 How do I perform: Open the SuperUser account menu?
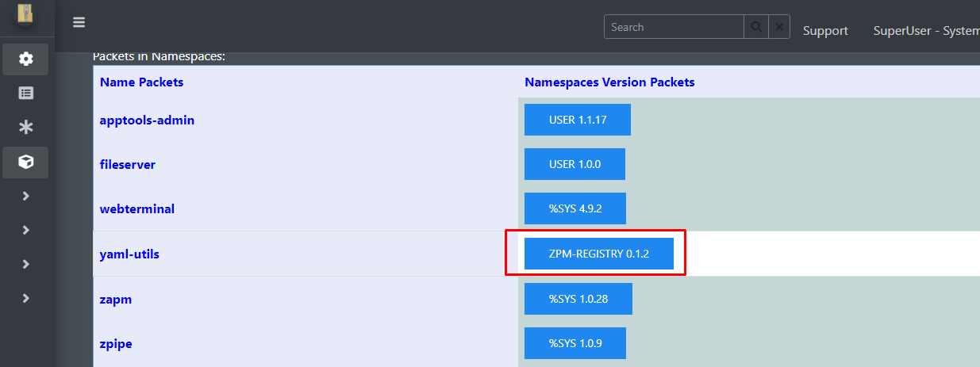pyautogui.click(x=926, y=31)
